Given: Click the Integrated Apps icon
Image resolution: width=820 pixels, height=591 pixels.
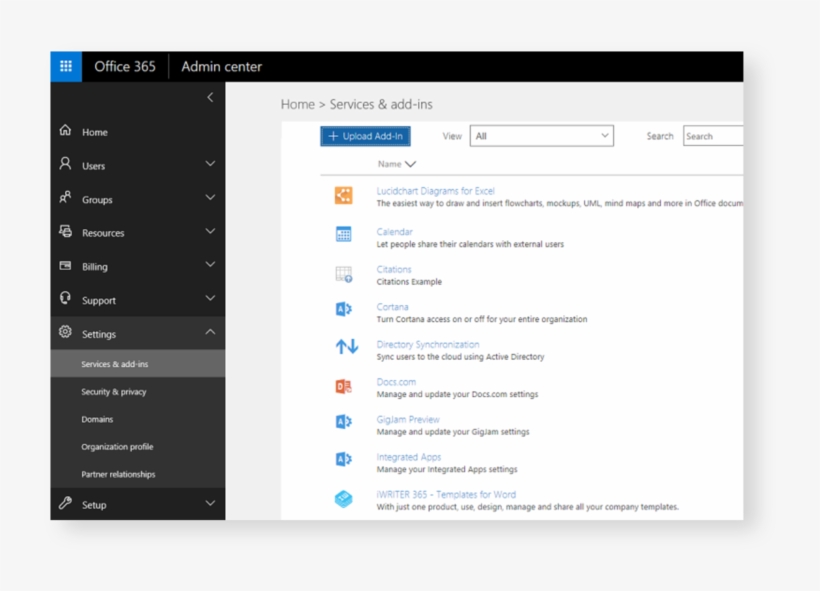Looking at the screenshot, I should click(x=344, y=459).
